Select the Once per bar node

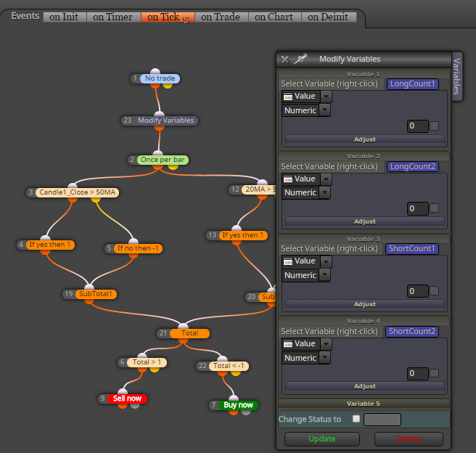pyautogui.click(x=163, y=160)
